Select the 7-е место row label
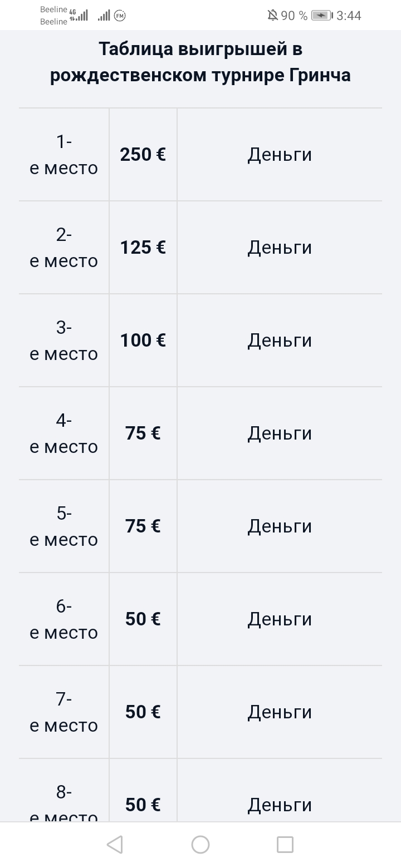The height and width of the screenshot is (868, 401). [x=64, y=712]
